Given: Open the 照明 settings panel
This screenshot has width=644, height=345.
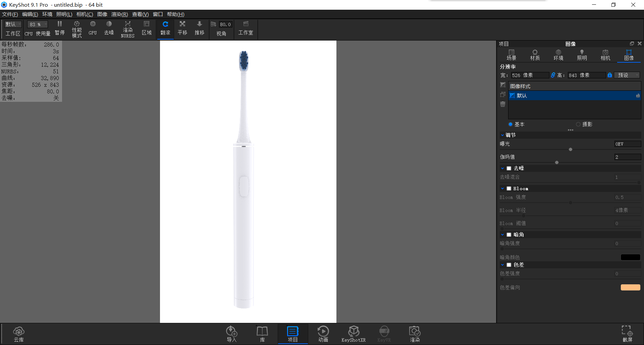Looking at the screenshot, I should click(582, 55).
